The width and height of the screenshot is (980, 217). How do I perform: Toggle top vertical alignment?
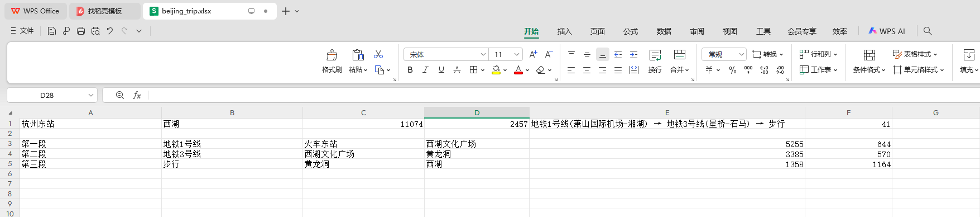pyautogui.click(x=571, y=54)
